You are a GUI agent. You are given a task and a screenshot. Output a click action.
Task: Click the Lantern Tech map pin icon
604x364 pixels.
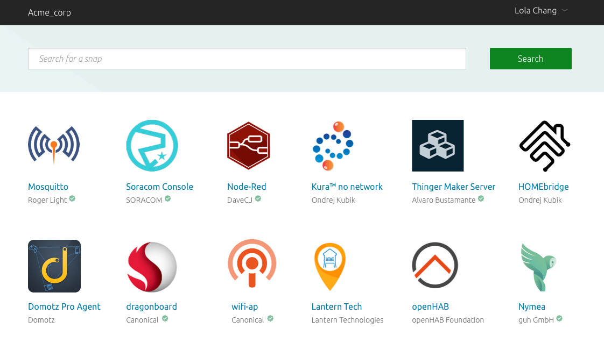(x=329, y=266)
